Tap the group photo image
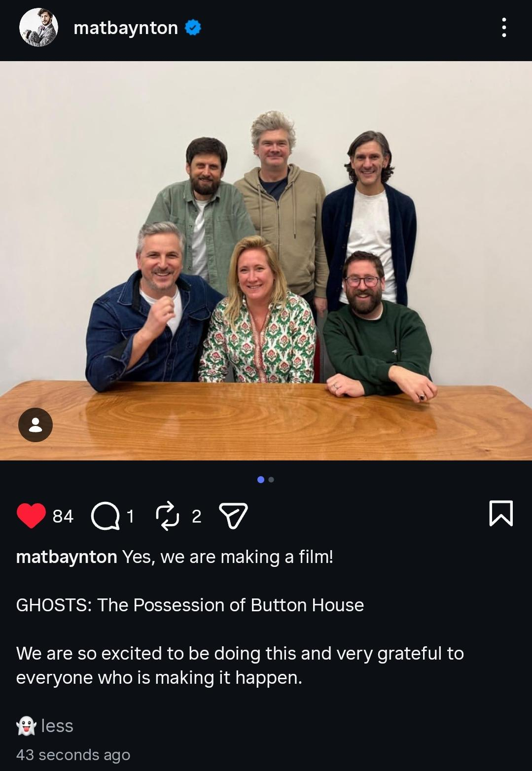 (266, 260)
